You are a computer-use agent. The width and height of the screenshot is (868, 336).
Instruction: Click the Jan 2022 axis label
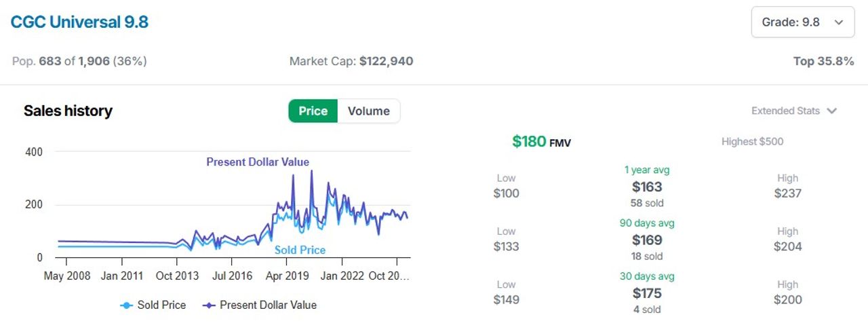[342, 276]
